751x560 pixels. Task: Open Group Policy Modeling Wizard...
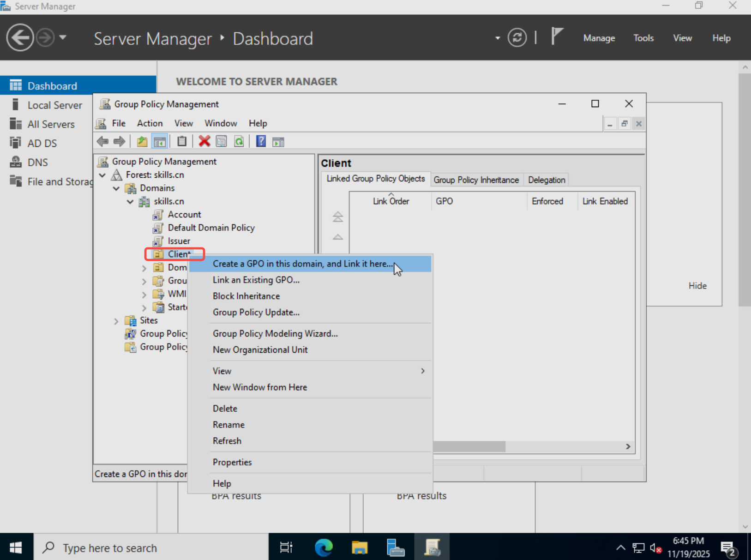[310, 333]
